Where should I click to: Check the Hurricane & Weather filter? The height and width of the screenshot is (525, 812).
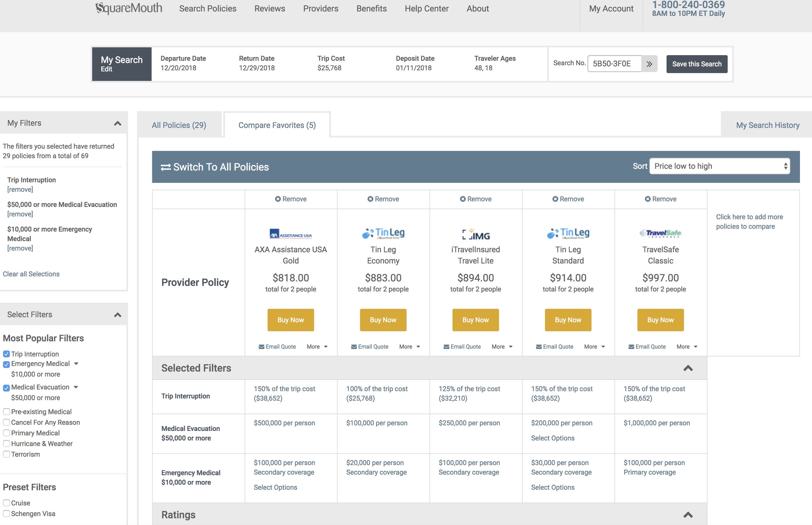pos(6,444)
